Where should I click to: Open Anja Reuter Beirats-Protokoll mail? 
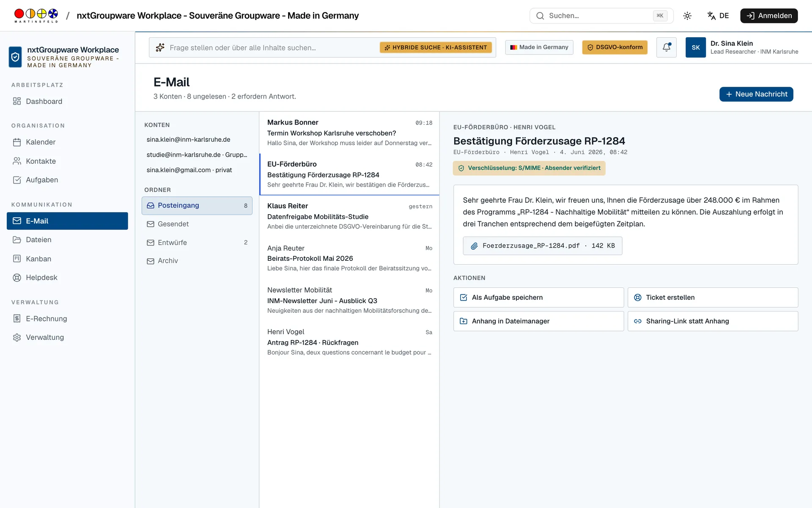click(349, 258)
